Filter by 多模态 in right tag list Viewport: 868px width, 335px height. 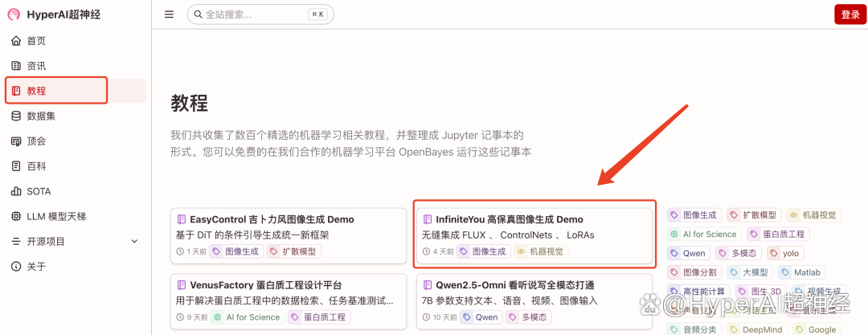[739, 253]
